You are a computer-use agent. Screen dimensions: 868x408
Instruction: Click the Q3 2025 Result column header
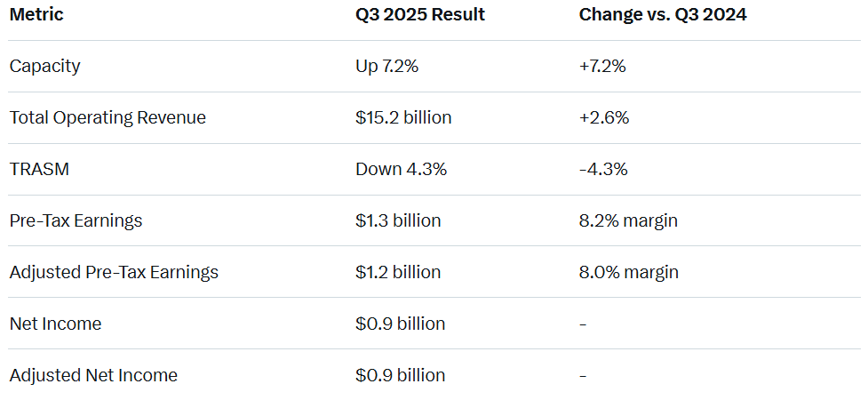pos(420,15)
